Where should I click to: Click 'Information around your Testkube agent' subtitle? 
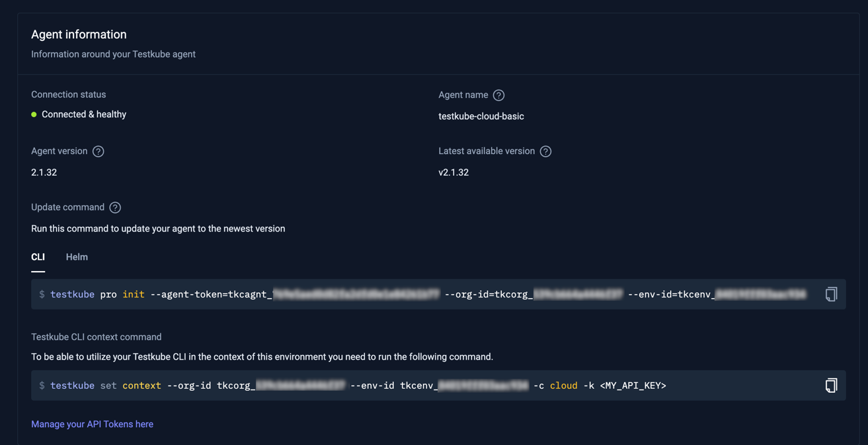coord(113,54)
